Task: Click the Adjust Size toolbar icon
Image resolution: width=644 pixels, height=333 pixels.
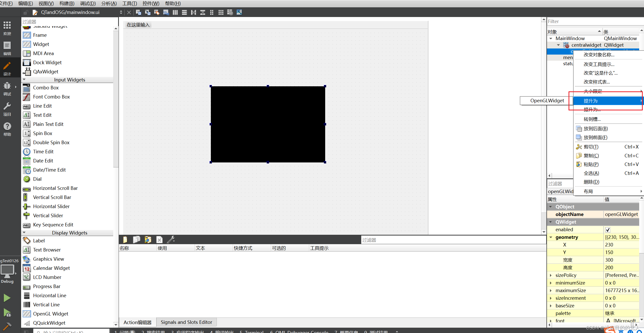Action: pyautogui.click(x=239, y=12)
